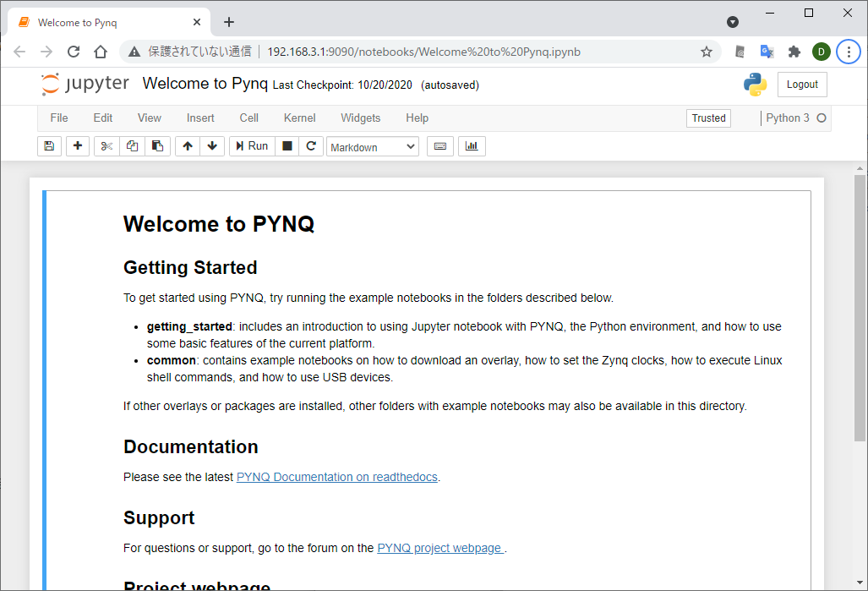Click the vertical page scrollbar thumb
The height and width of the screenshot is (591, 868).
point(860,308)
